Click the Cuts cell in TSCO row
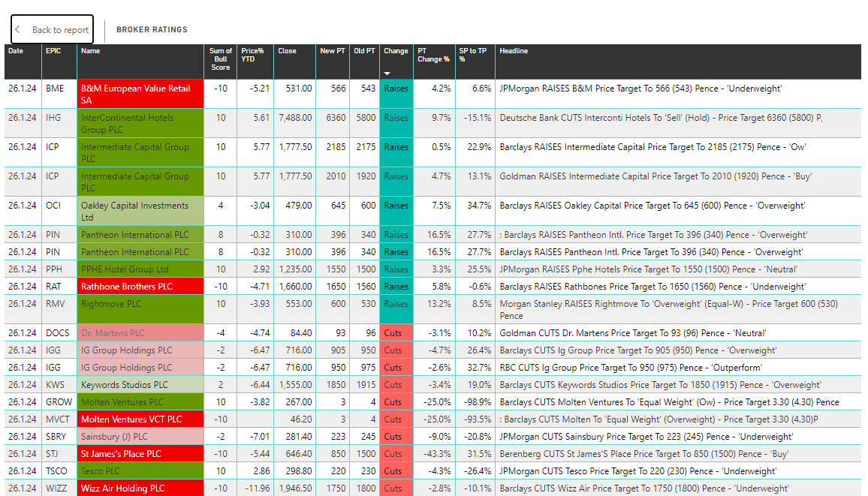 click(x=396, y=471)
